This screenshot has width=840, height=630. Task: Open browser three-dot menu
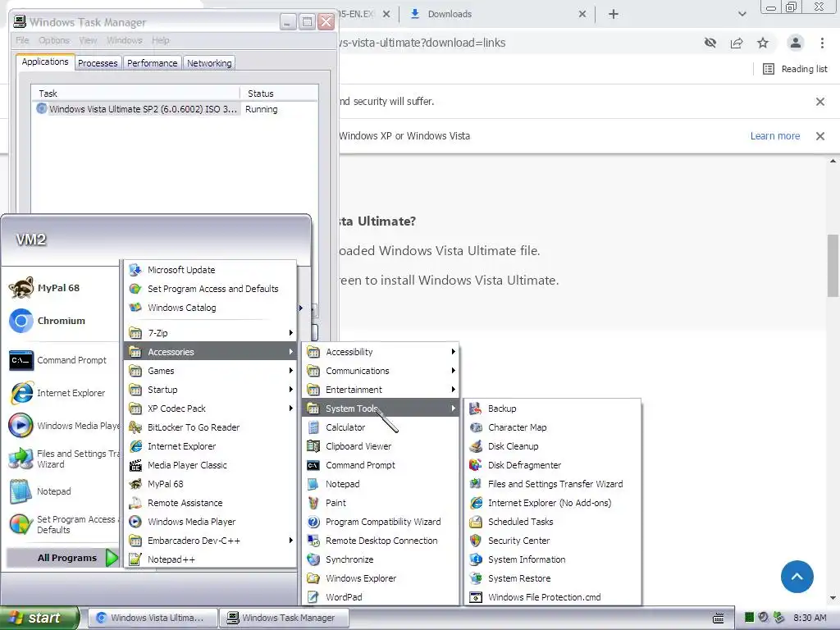pos(822,43)
